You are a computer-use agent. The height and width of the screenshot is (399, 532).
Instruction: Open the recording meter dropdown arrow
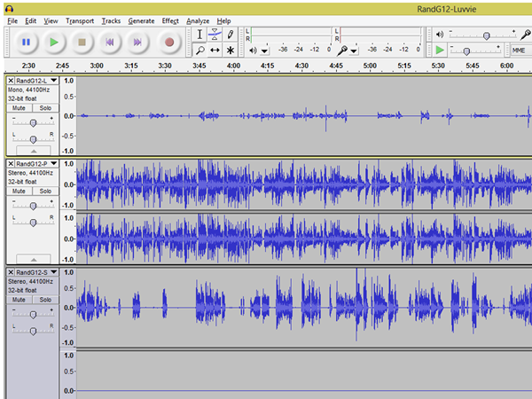[x=354, y=51]
